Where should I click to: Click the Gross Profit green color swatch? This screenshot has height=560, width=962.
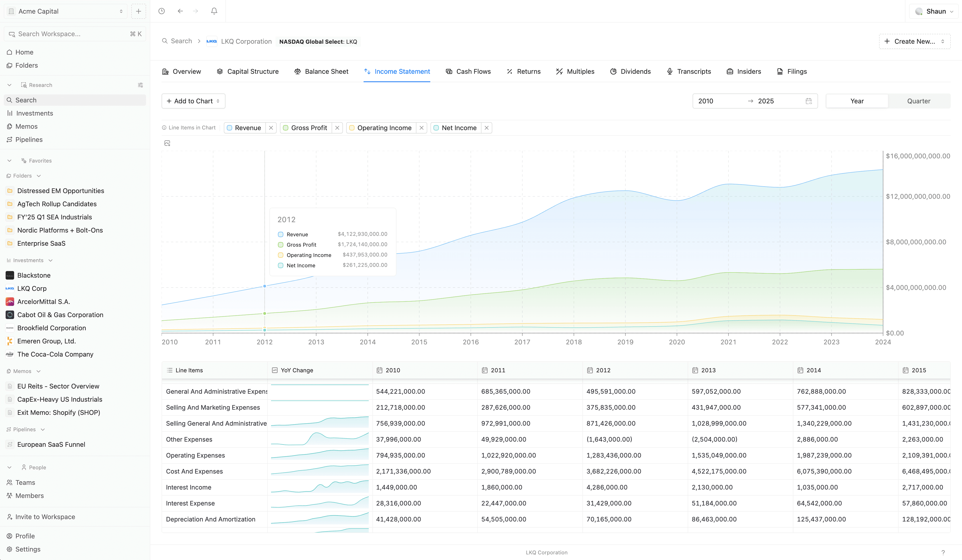pyautogui.click(x=286, y=128)
